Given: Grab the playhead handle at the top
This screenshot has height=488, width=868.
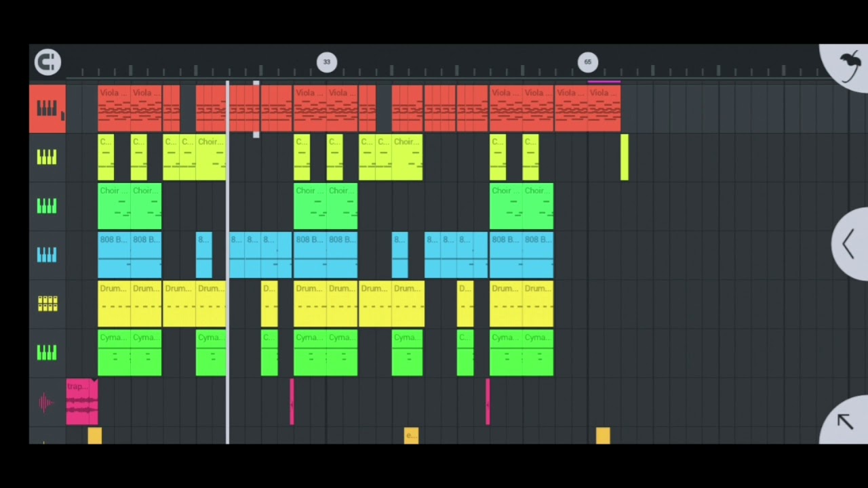Looking at the screenshot, I should pyautogui.click(x=256, y=83).
